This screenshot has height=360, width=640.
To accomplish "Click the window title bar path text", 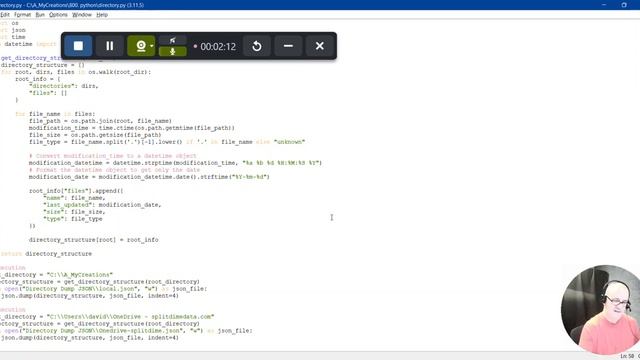I will [72, 5].
